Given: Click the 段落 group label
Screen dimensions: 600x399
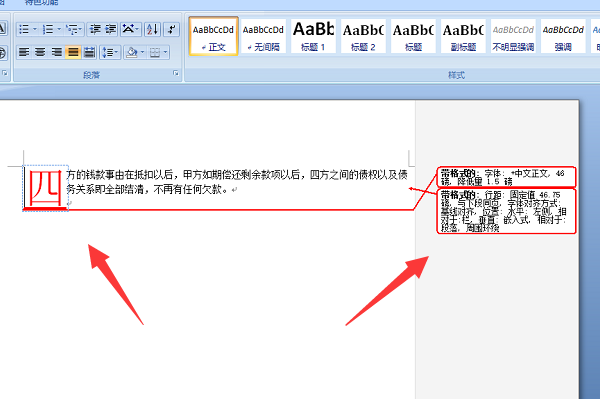Looking at the screenshot, I should pyautogui.click(x=91, y=75).
